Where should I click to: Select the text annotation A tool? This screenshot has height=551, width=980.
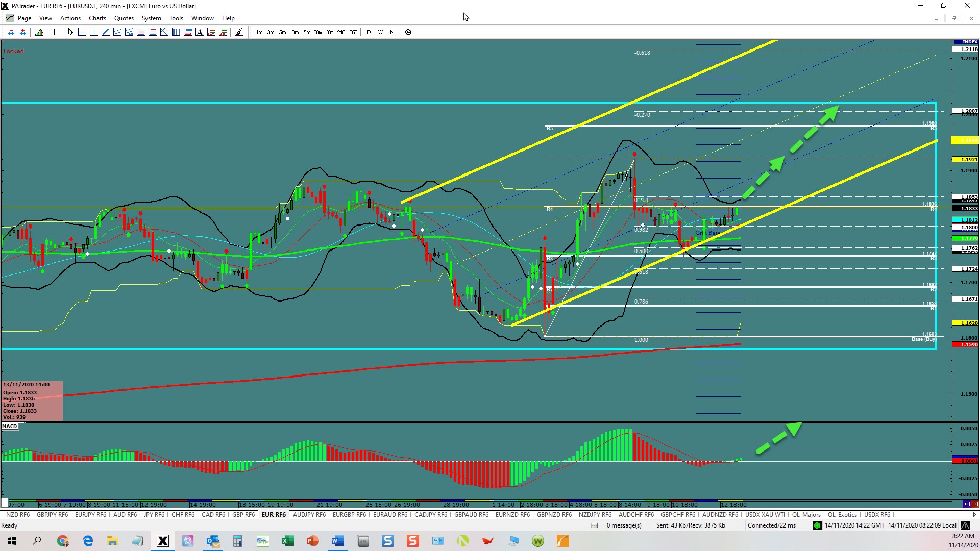(x=199, y=32)
